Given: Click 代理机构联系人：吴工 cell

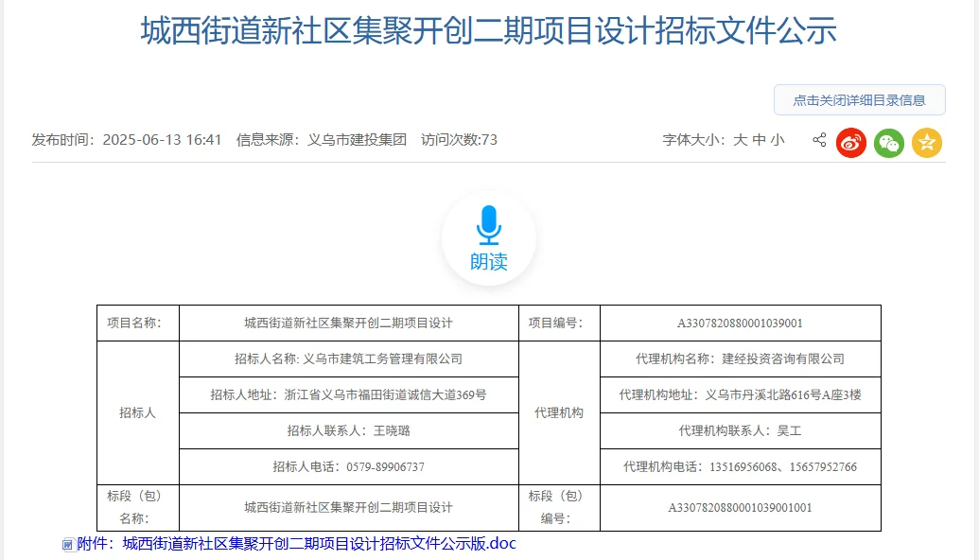Looking at the screenshot, I should [x=741, y=430].
